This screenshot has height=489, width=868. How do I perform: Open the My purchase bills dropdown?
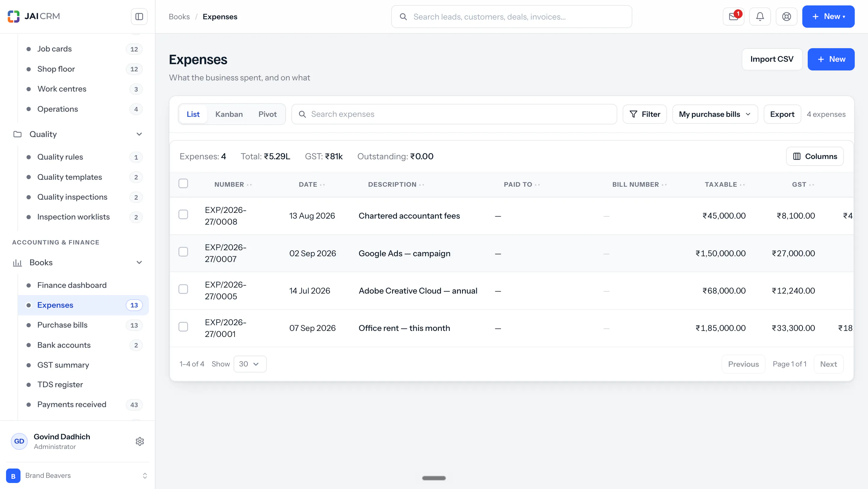(715, 114)
